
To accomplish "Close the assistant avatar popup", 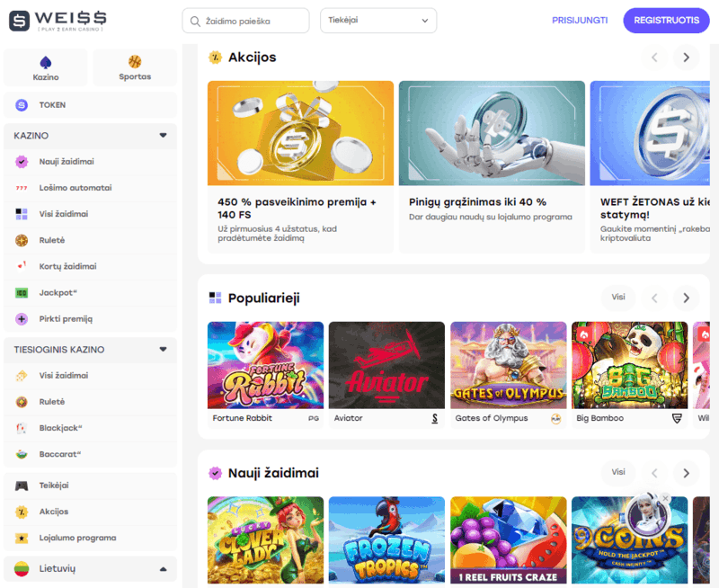I will point(665,498).
